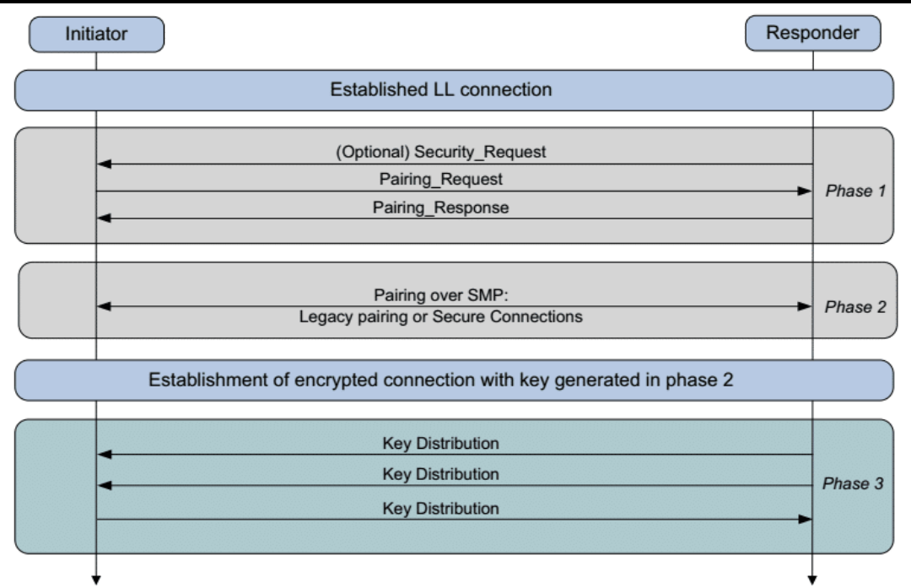Click the arrowhead ending the Initiator lifeline
The height and width of the screenshot is (588, 911).
coord(95,578)
